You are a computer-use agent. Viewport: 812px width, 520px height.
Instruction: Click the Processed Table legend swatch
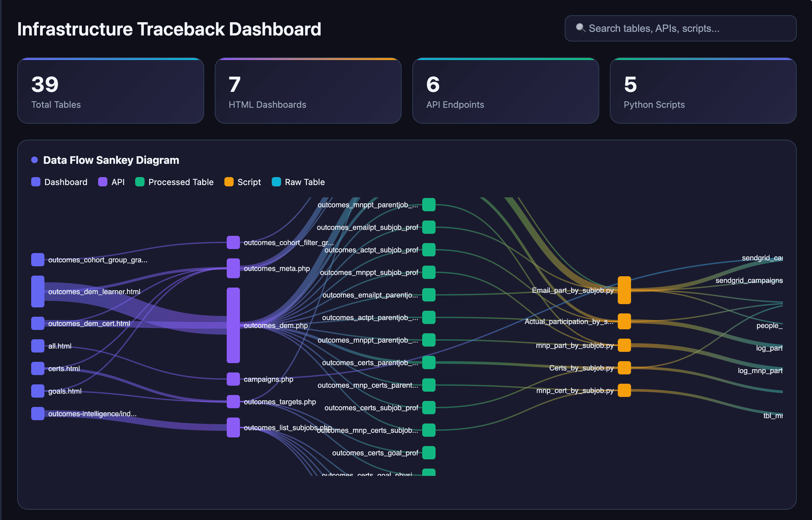(x=140, y=182)
